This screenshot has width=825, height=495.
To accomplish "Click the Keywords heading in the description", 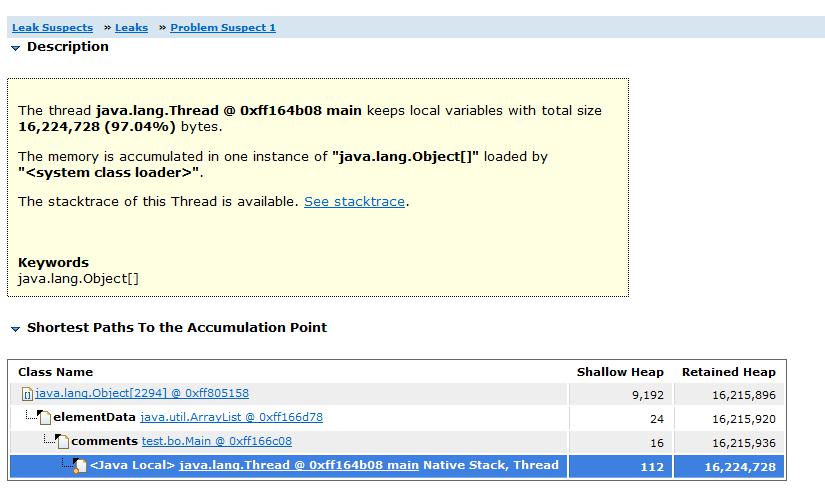I will click(53, 263).
